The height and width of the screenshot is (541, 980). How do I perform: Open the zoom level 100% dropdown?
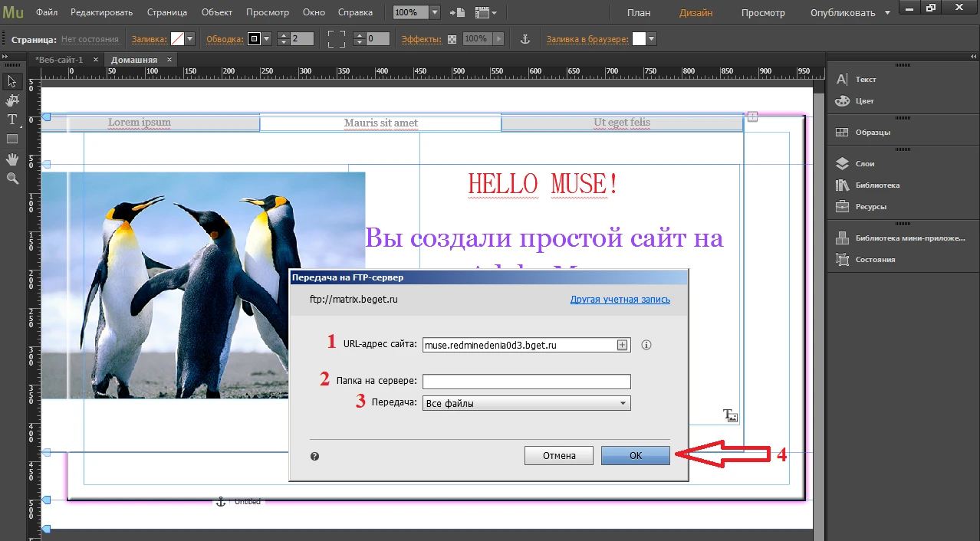(x=435, y=13)
